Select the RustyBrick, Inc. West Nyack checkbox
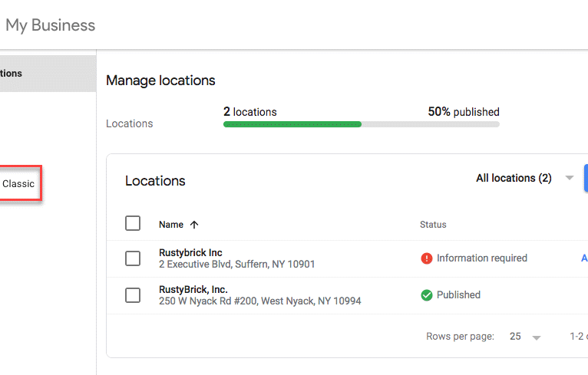Image resolution: width=588 pixels, height=375 pixels. 133,295
